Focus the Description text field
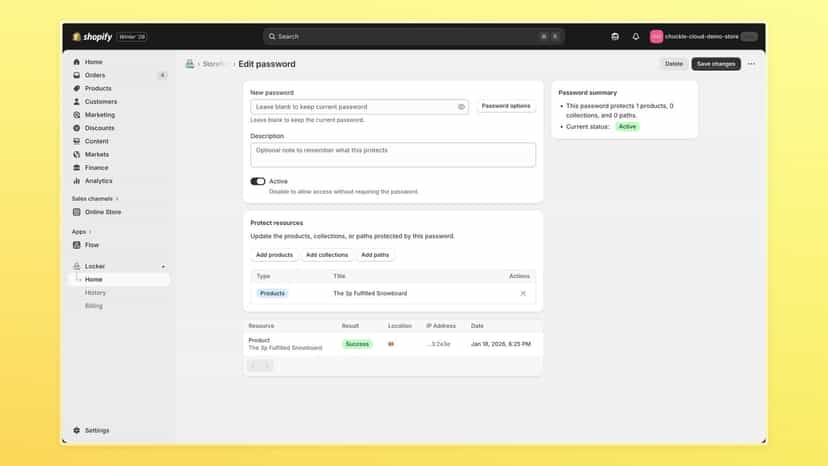Image resolution: width=828 pixels, height=466 pixels. (393, 155)
